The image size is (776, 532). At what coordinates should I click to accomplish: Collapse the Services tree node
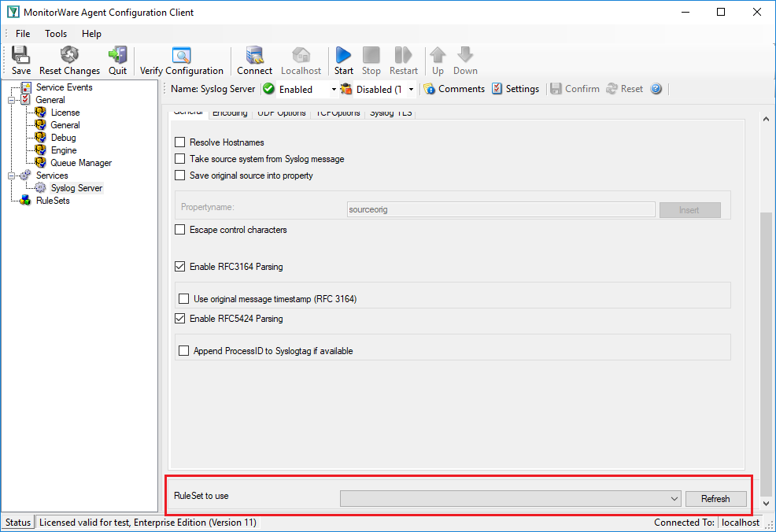[x=11, y=175]
